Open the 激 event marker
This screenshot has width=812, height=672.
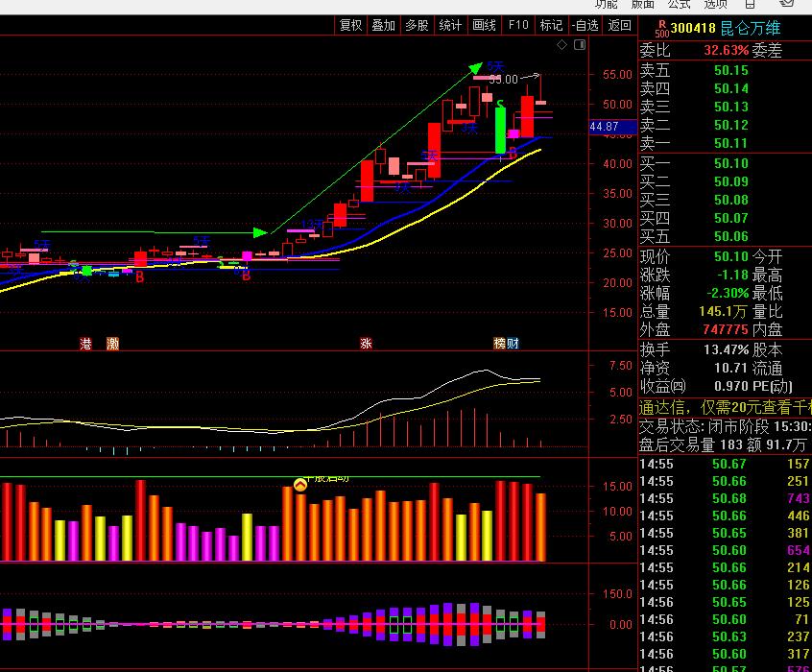coord(112,343)
